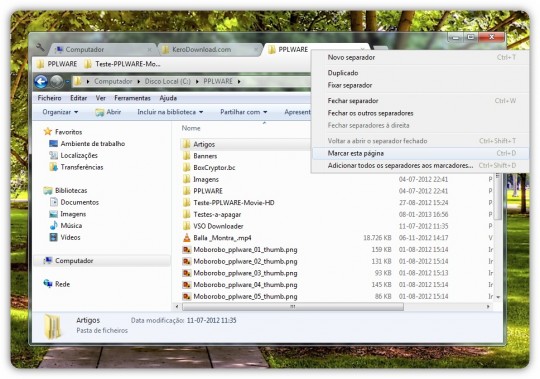The width and height of the screenshot is (540, 379).
Task: Open the Ficheiro menu
Action: click(x=50, y=98)
